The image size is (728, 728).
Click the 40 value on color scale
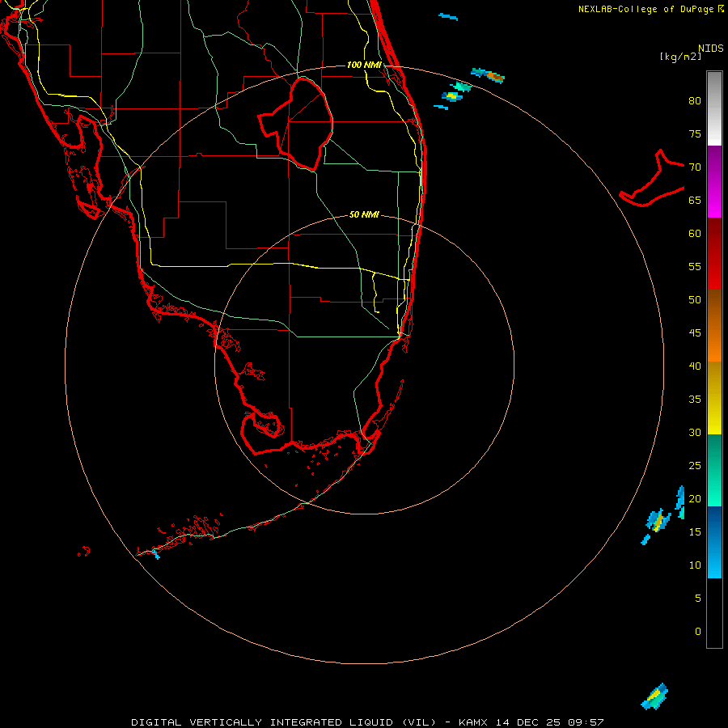695,366
